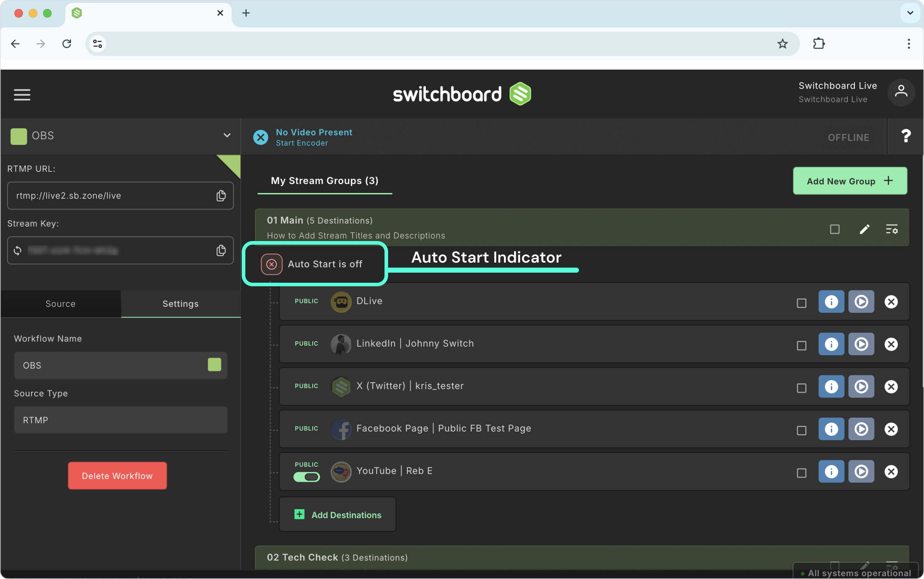Click the Stream Key input field
924x579 pixels.
click(x=120, y=250)
